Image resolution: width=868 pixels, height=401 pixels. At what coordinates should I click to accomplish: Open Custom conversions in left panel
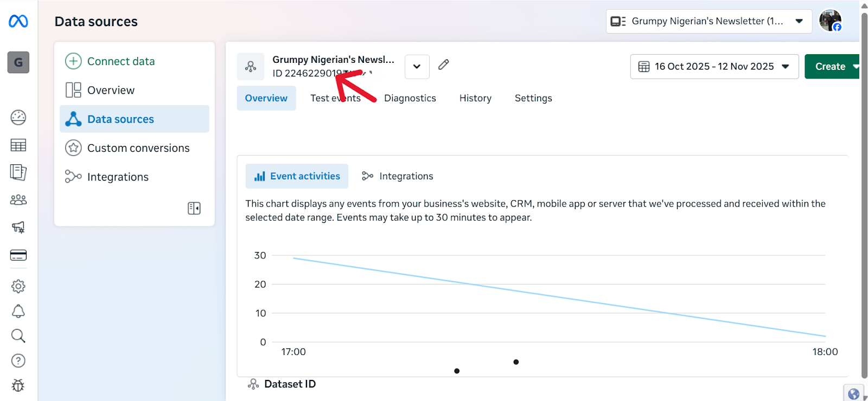pos(135,148)
